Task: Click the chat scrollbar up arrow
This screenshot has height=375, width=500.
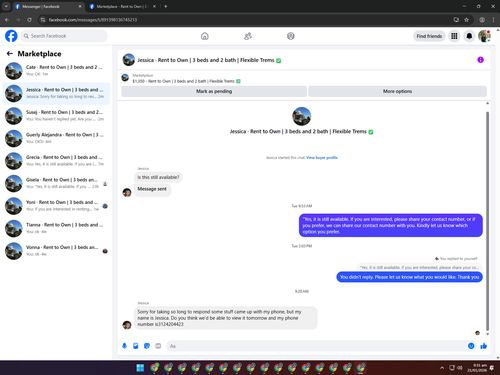Action: [x=487, y=104]
